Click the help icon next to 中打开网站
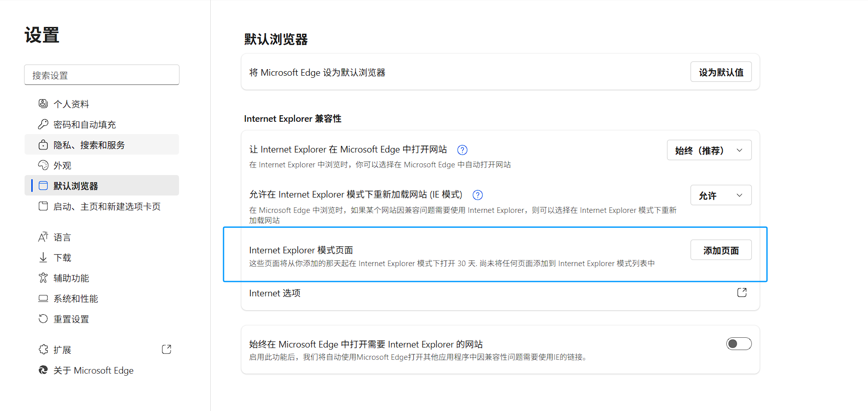Image resolution: width=868 pixels, height=411 pixels. pyautogui.click(x=462, y=150)
